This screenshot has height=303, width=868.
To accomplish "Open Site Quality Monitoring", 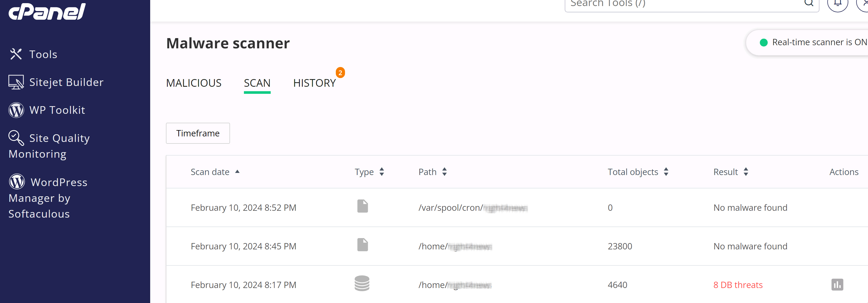I will (49, 146).
